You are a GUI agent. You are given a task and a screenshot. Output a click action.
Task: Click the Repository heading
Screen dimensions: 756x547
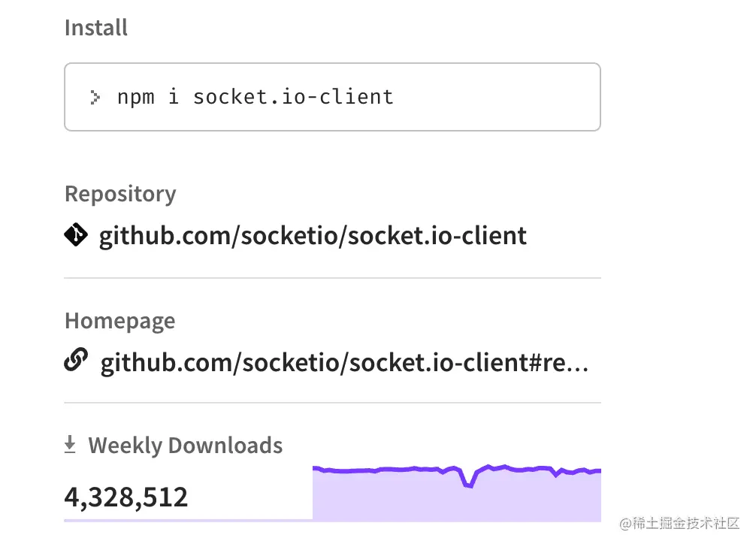point(120,194)
